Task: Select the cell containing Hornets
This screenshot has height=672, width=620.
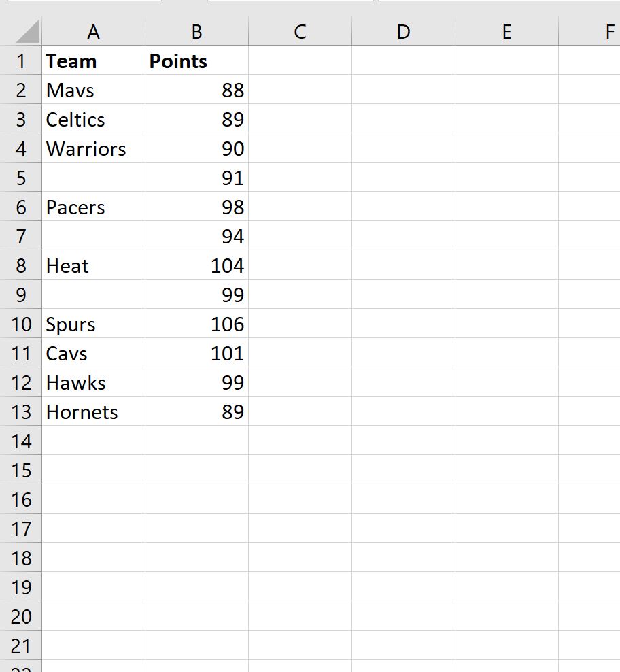Action: tap(93, 411)
